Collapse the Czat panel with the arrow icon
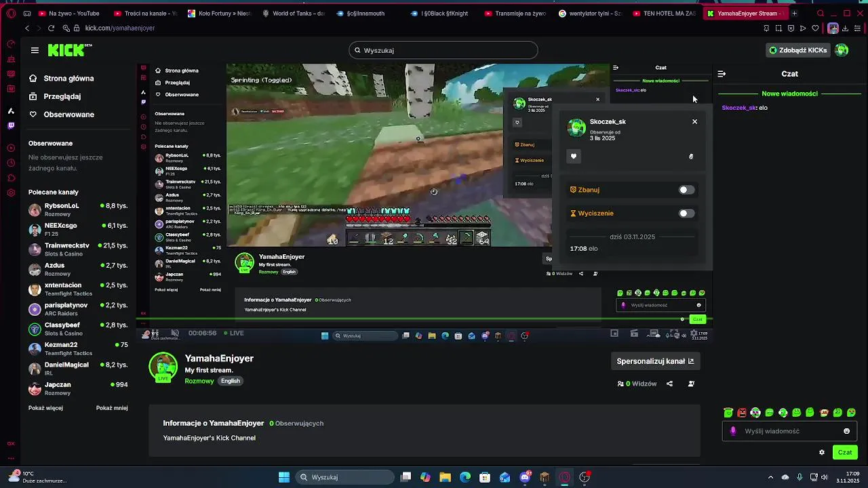The height and width of the screenshot is (488, 868). [x=722, y=74]
